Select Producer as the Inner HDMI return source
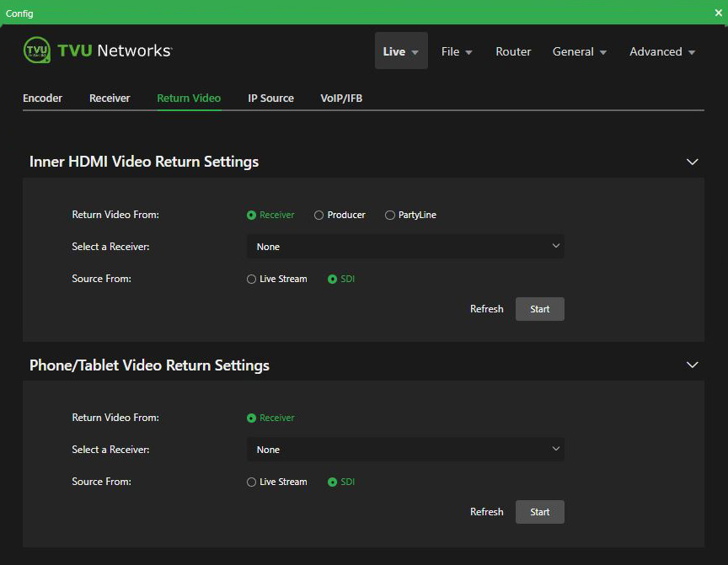This screenshot has height=565, width=728. point(318,215)
